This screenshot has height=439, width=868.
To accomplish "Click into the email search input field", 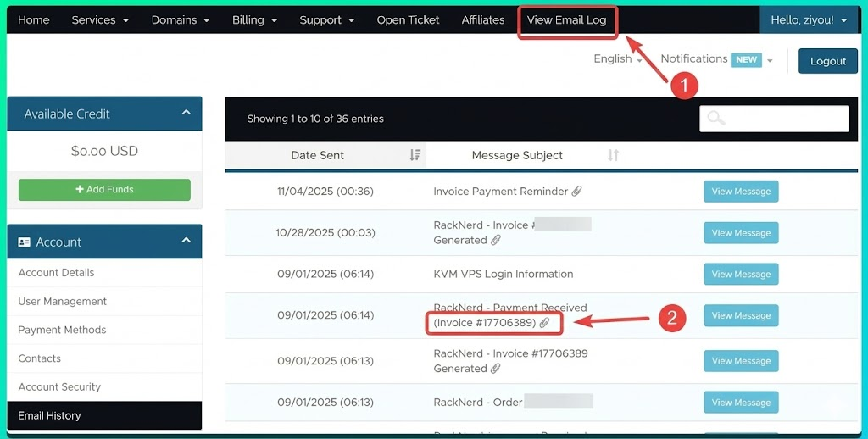I will (x=784, y=119).
